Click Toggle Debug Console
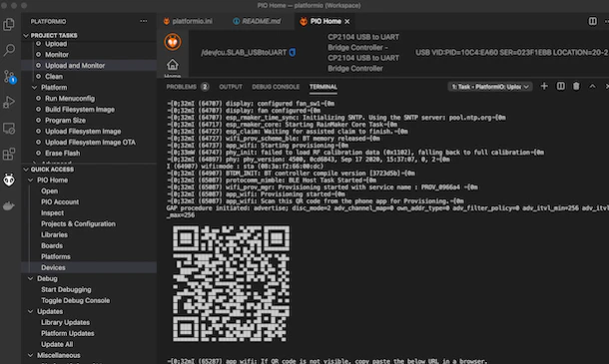This screenshot has height=364, width=609. click(75, 300)
